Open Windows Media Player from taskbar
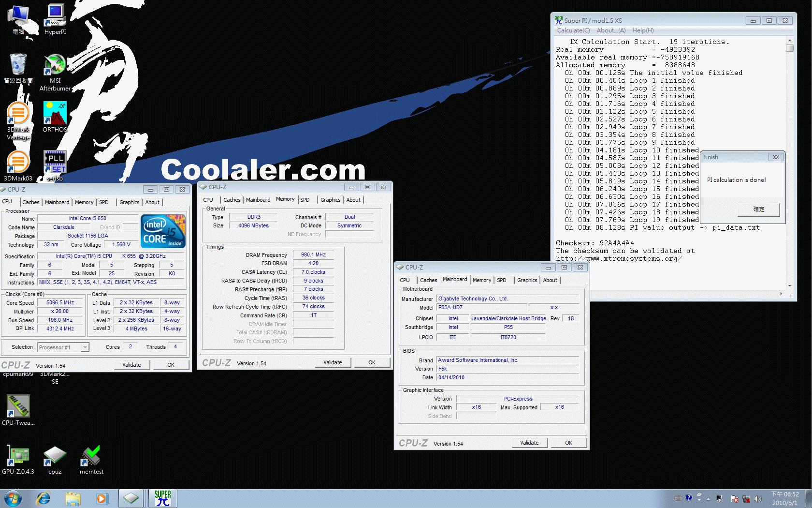 tap(101, 498)
